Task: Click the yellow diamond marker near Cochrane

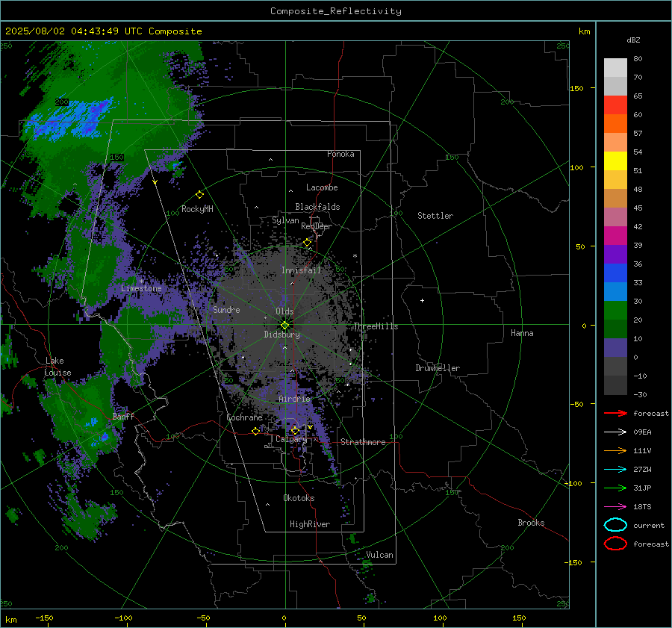Action: point(255,431)
